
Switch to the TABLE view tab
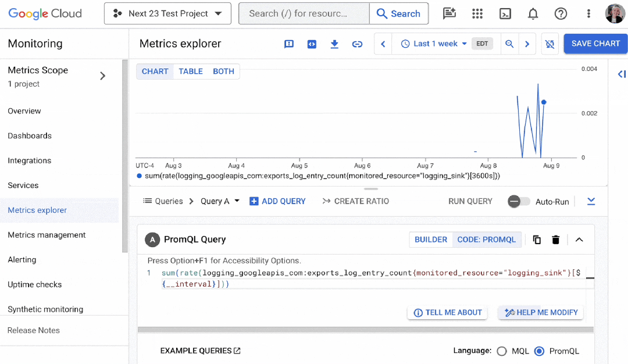point(191,72)
